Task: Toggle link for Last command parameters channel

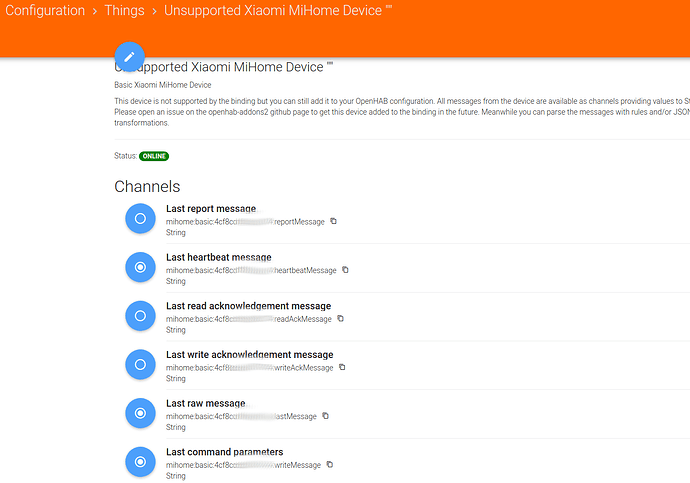Action: [x=140, y=461]
